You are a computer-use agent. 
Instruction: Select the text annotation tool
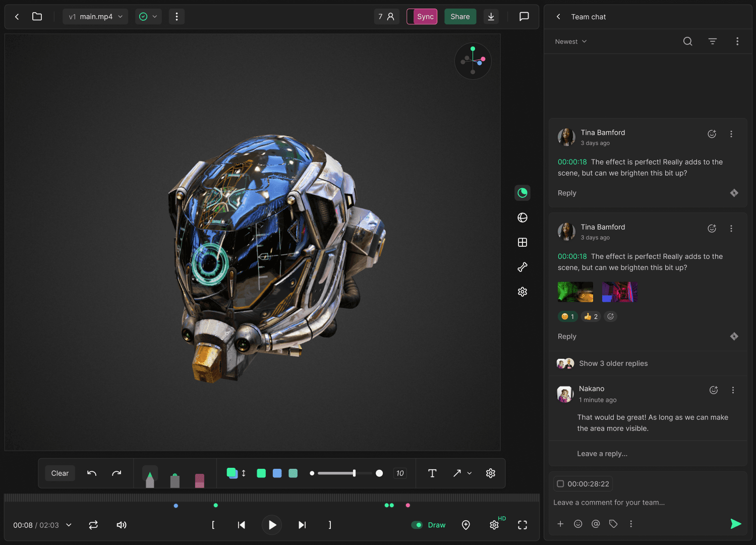[x=432, y=473]
